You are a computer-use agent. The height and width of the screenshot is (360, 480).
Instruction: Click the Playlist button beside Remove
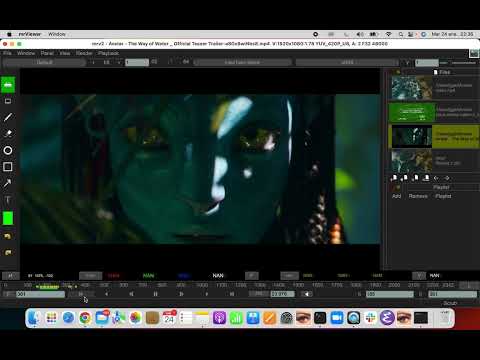(x=443, y=196)
